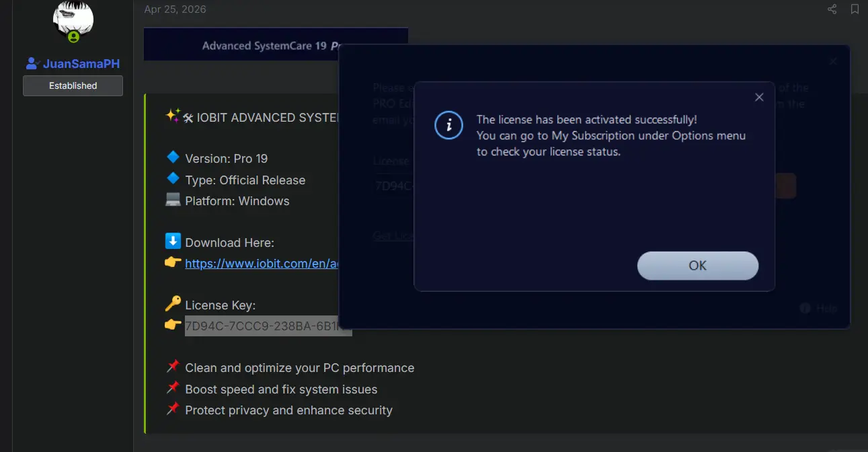Image resolution: width=868 pixels, height=452 pixels.
Task: Click the key emoji next to License Key
Action: pyautogui.click(x=173, y=304)
